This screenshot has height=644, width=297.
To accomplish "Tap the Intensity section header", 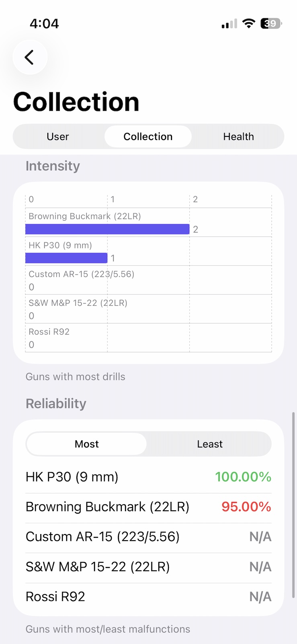I will click(x=53, y=166).
